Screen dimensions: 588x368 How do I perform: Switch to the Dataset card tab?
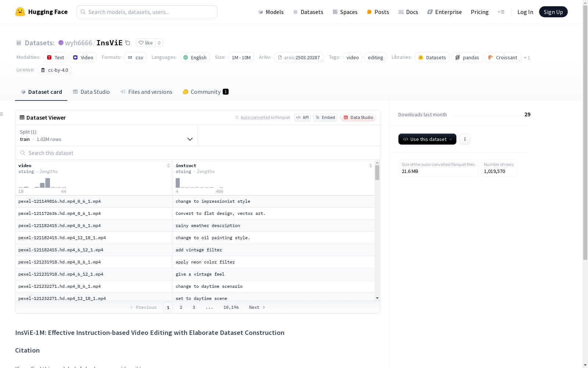pyautogui.click(x=41, y=92)
